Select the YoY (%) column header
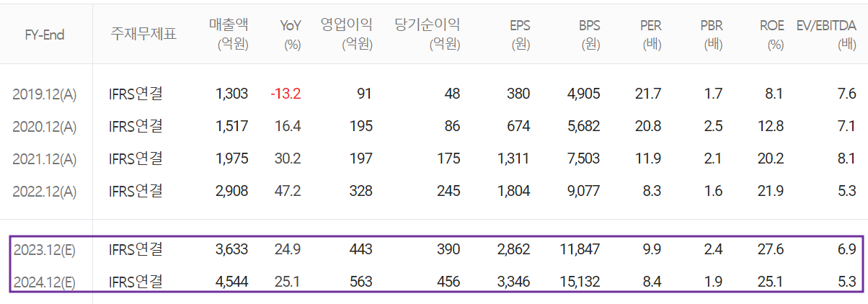Image resolution: width=868 pixels, height=304 pixels. [x=291, y=34]
